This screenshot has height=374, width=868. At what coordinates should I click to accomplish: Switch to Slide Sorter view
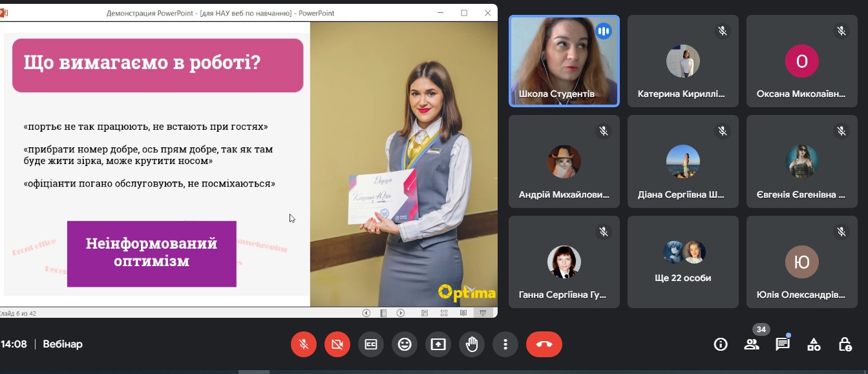[x=444, y=313]
